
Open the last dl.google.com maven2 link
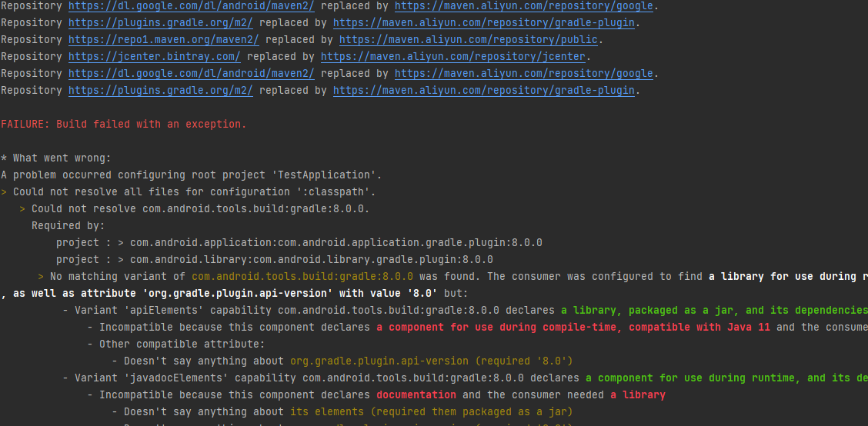tap(192, 73)
